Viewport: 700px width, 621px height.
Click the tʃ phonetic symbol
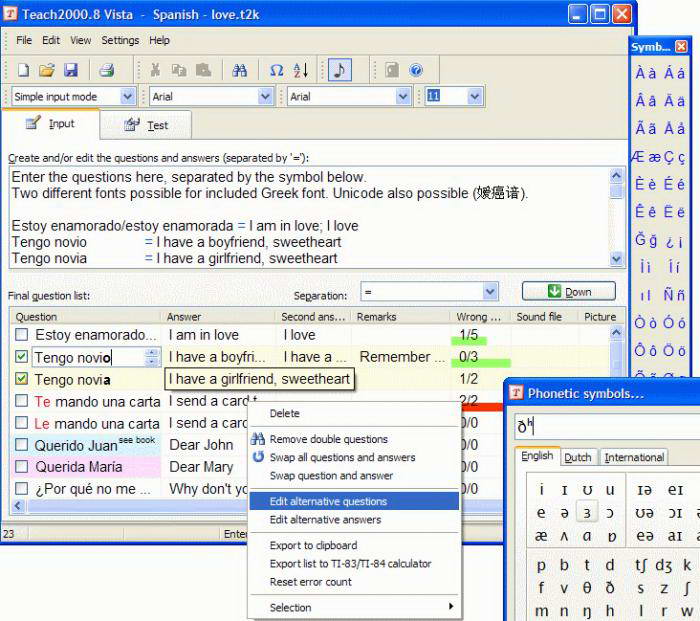click(641, 565)
